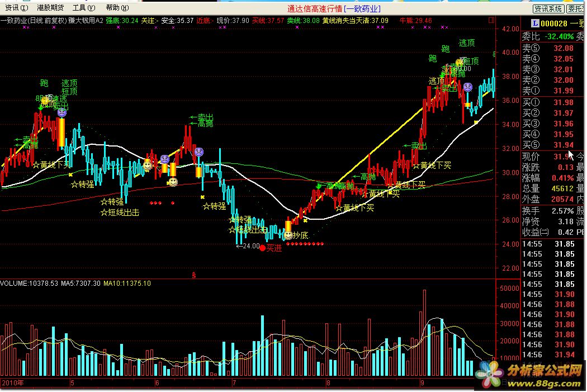Click the 安全:35.37 indicator value
The height and width of the screenshot is (392, 587).
click(177, 21)
